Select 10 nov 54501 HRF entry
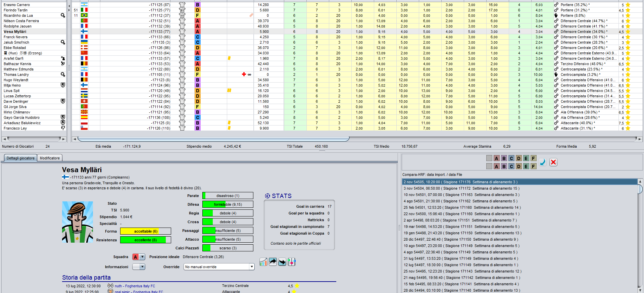The image size is (644, 293). tap(520, 195)
